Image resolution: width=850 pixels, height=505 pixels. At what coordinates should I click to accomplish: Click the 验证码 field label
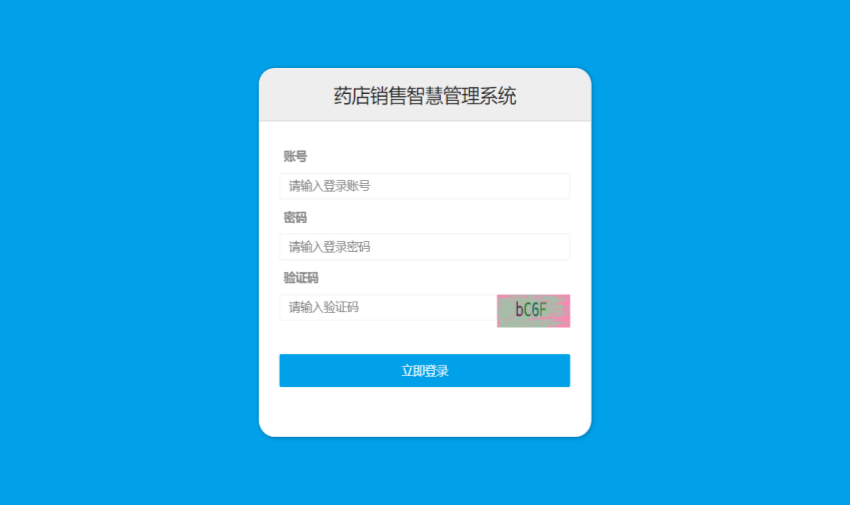pos(301,278)
